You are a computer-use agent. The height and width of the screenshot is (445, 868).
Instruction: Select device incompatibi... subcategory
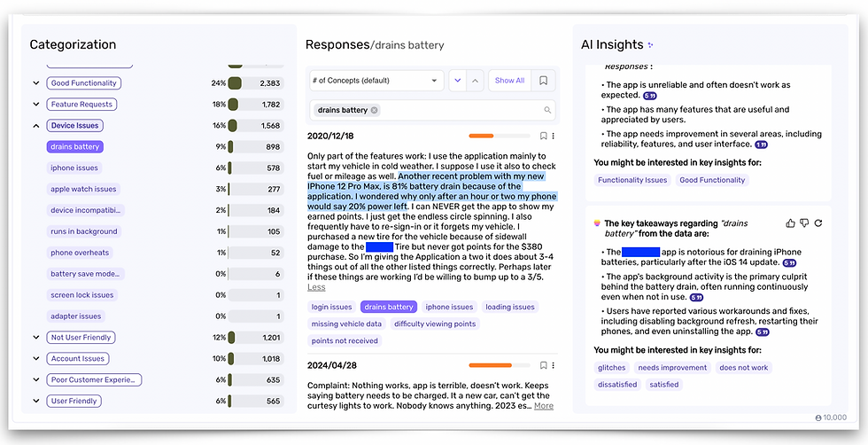pyautogui.click(x=85, y=211)
